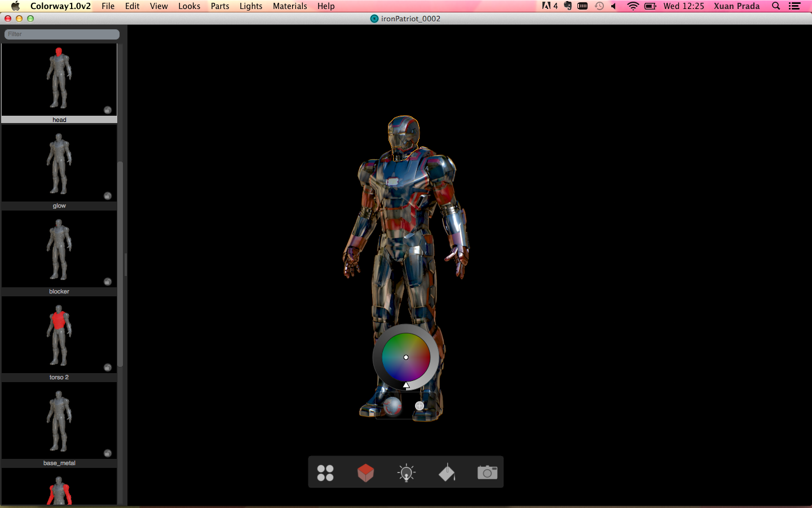Open the Colorway1.0v2 application menu
Viewport: 812px width, 508px height.
60,6
